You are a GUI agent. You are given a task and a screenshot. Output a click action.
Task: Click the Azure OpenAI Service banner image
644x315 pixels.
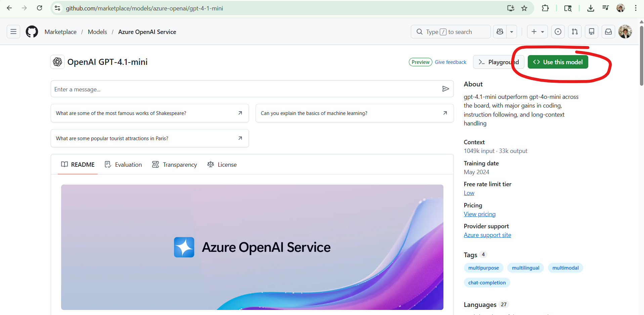click(252, 247)
